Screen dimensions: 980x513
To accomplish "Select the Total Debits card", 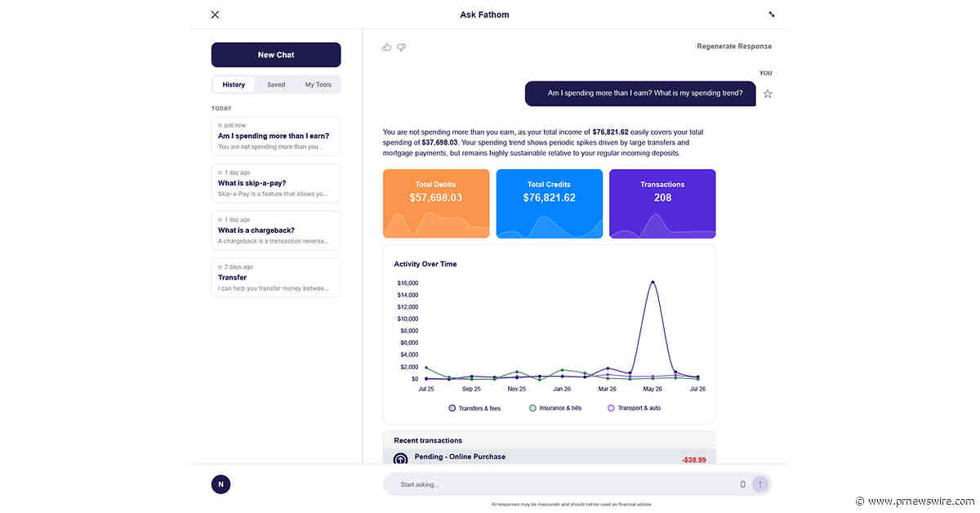I will [x=436, y=203].
